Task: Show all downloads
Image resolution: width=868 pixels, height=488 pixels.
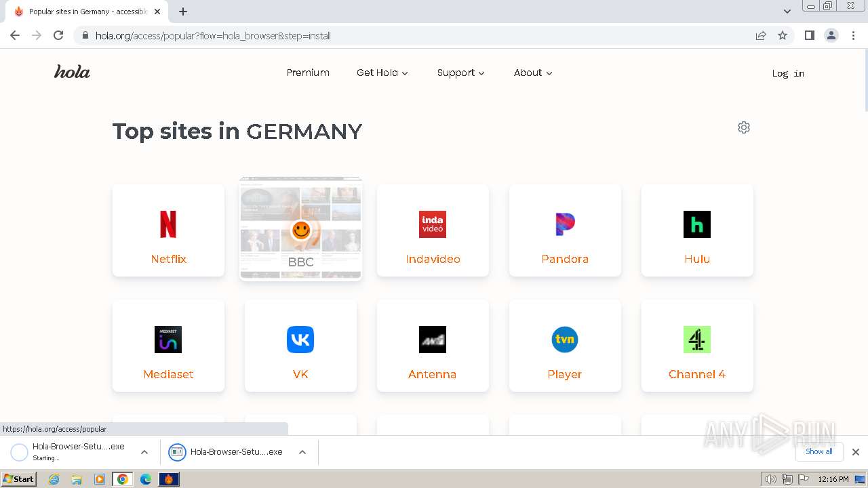Action: 819,451
